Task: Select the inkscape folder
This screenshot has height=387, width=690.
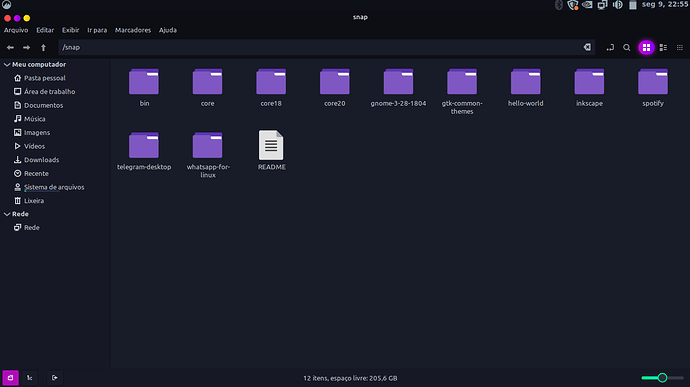Action: (x=589, y=82)
